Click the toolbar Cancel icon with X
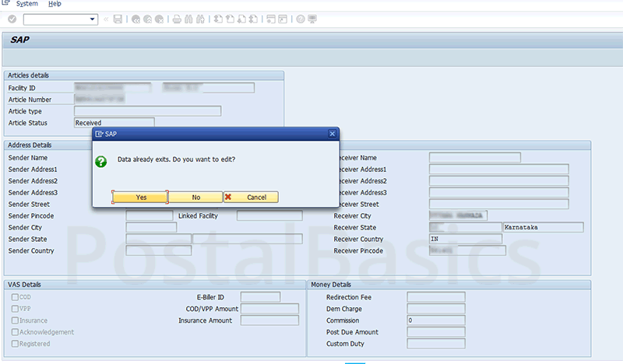 (x=160, y=19)
